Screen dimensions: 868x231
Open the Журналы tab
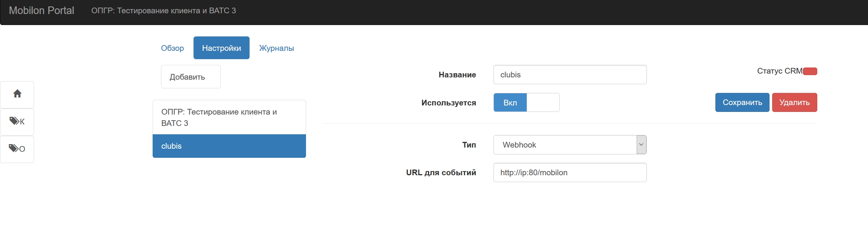pyautogui.click(x=276, y=48)
